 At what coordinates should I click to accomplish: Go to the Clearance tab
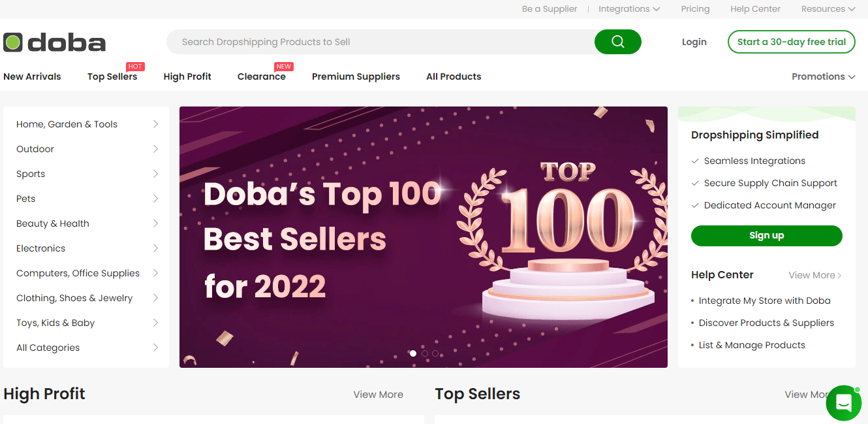pos(261,76)
